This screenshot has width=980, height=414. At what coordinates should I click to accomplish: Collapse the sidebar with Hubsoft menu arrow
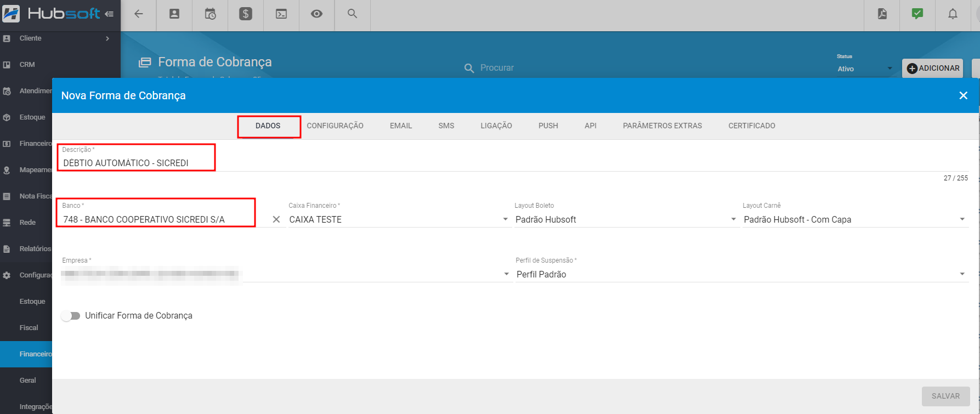coord(109,14)
